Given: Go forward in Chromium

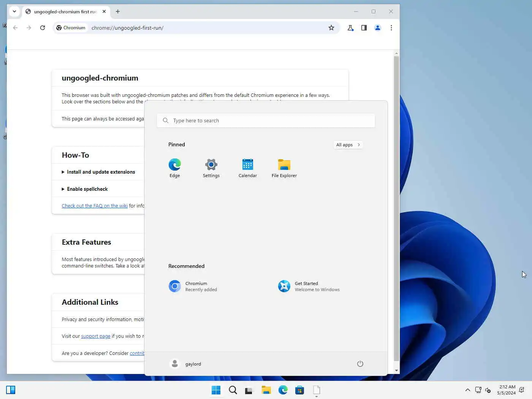Looking at the screenshot, I should (x=29, y=28).
